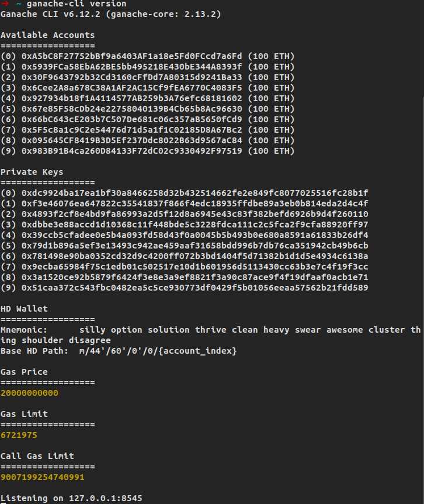Screen dimensions: 424x504
Task: Click the "Call Gas Limit" heading
Action: click(x=37, y=456)
